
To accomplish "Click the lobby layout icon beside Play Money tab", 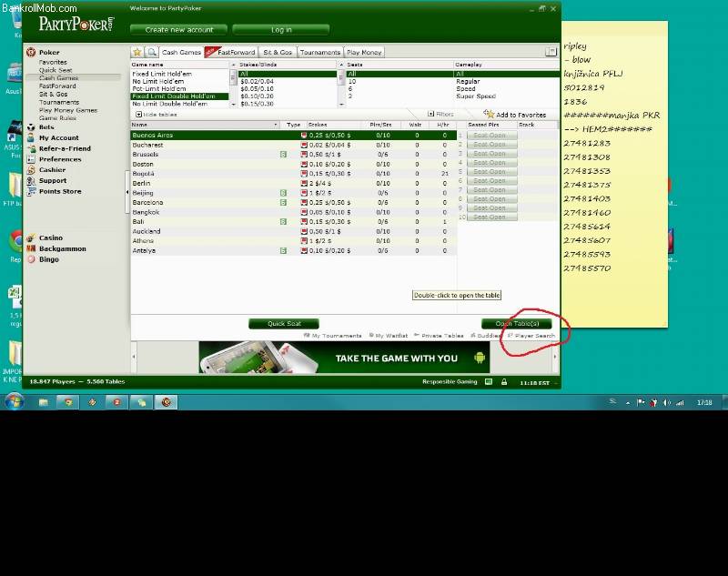I will 551,52.
